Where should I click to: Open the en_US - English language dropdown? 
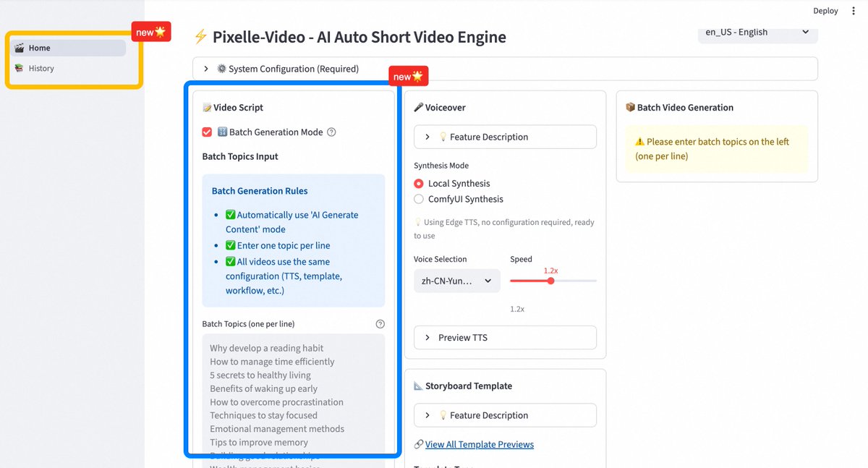click(x=757, y=33)
